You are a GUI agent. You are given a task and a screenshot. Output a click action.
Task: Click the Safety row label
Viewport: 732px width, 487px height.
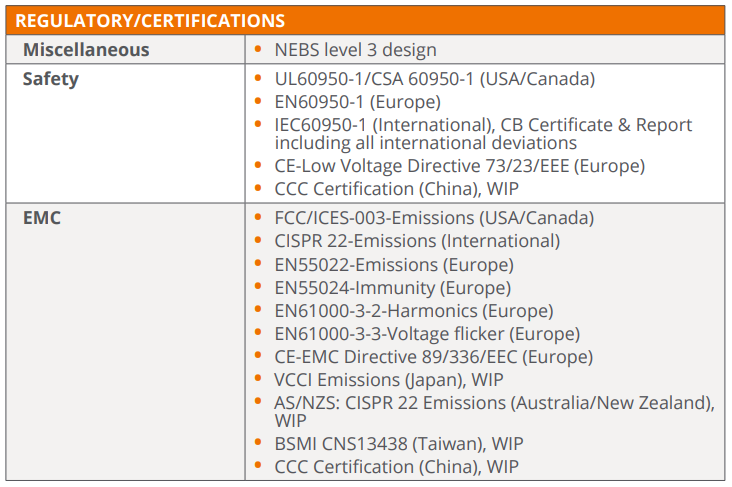[50, 79]
